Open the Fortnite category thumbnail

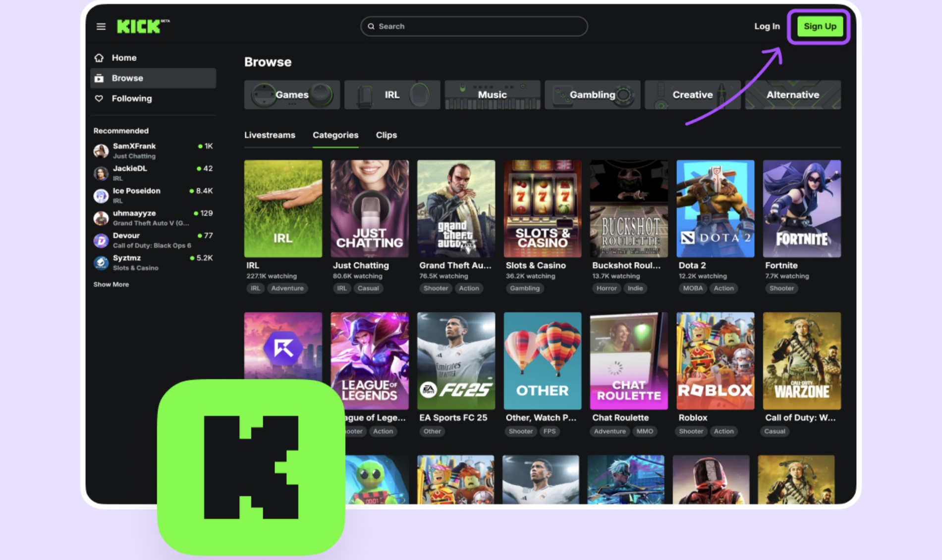(801, 208)
